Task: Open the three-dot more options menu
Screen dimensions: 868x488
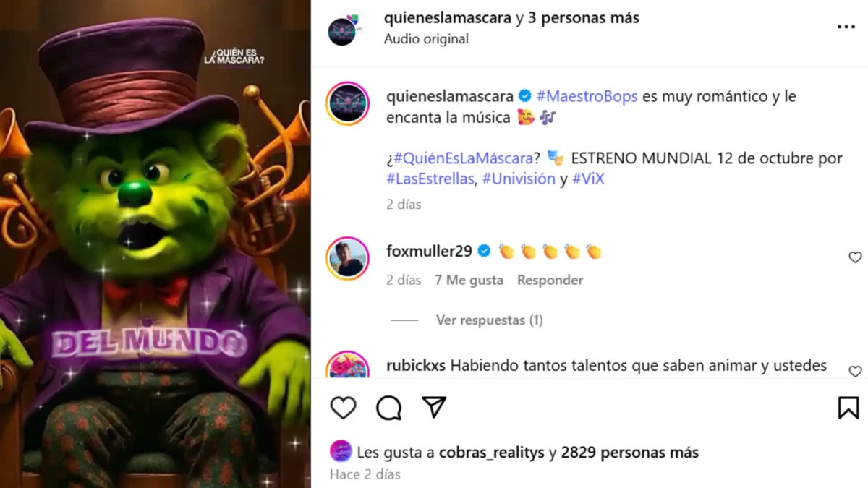Action: 846,27
